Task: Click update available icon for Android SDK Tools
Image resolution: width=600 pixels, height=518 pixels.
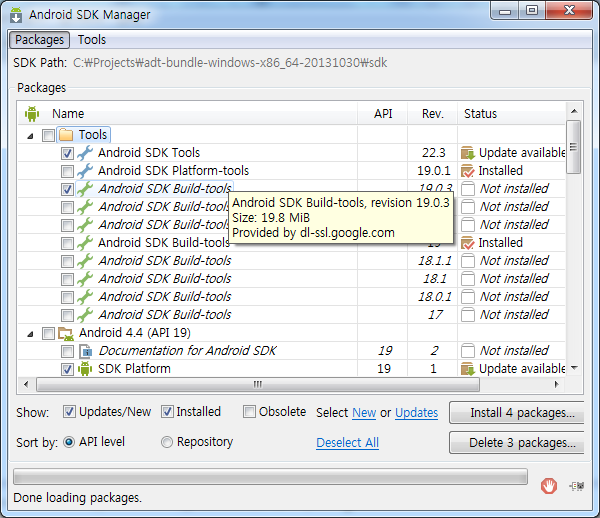Action: (x=468, y=153)
